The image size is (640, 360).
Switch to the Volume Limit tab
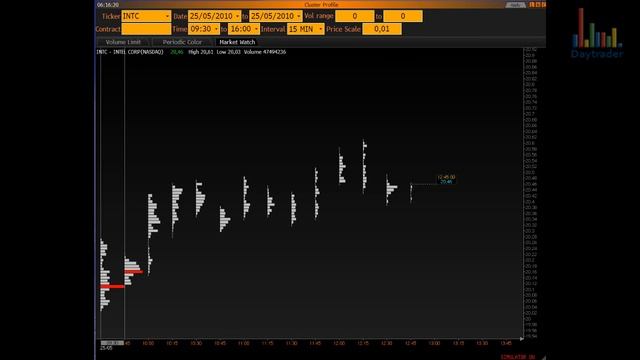(x=123, y=42)
